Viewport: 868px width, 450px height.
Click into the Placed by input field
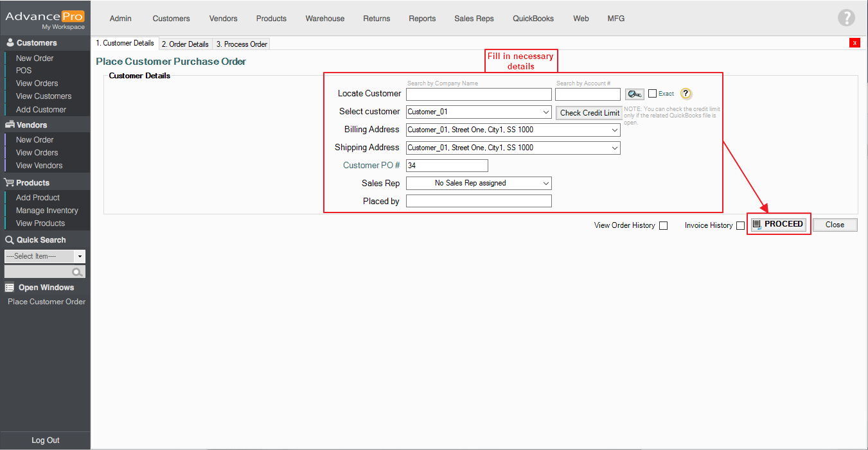[x=479, y=201]
